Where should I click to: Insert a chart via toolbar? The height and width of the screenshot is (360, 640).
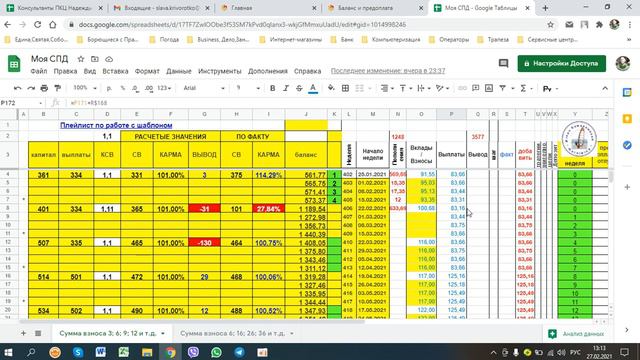coord(489,88)
